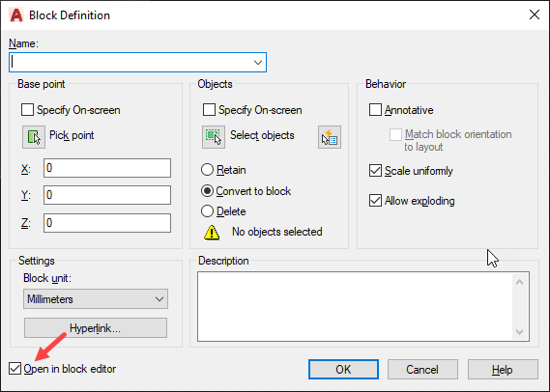Screen dimensions: 550x392
Task: Click the Description scrollbar down arrow
Action: [x=519, y=332]
